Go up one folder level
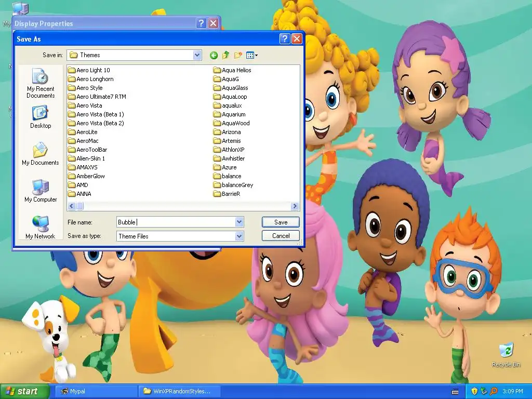This screenshot has height=399, width=532. click(x=225, y=55)
